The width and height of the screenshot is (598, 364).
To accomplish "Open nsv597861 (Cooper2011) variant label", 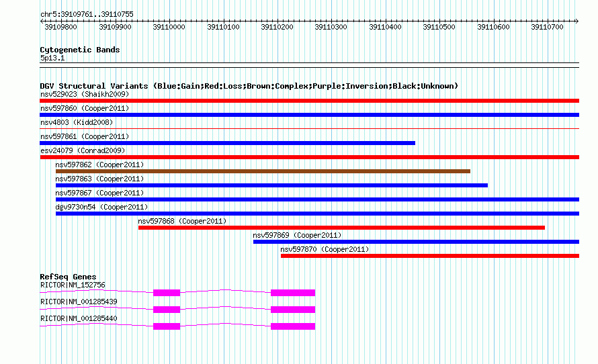I will (x=85, y=136).
